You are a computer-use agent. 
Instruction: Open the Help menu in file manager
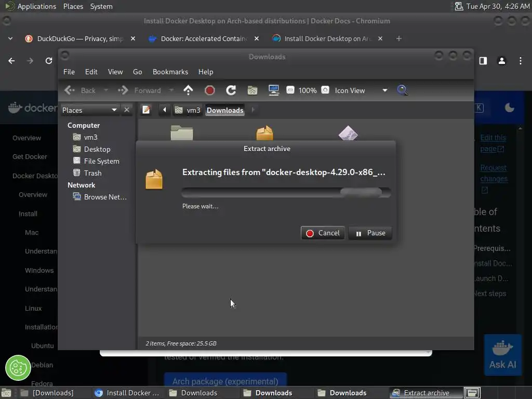[206, 72]
